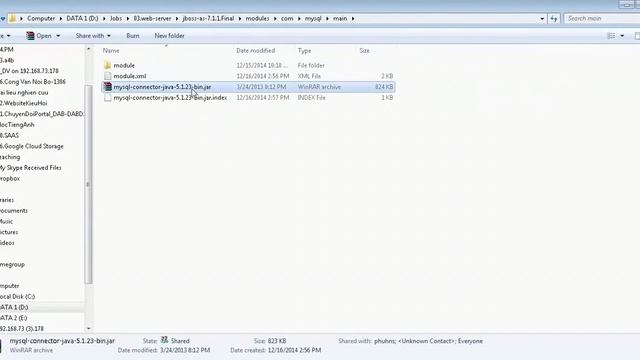The image size is (640, 360).
Task: Click the navigation pane scroll down arrow
Action: tap(89, 329)
